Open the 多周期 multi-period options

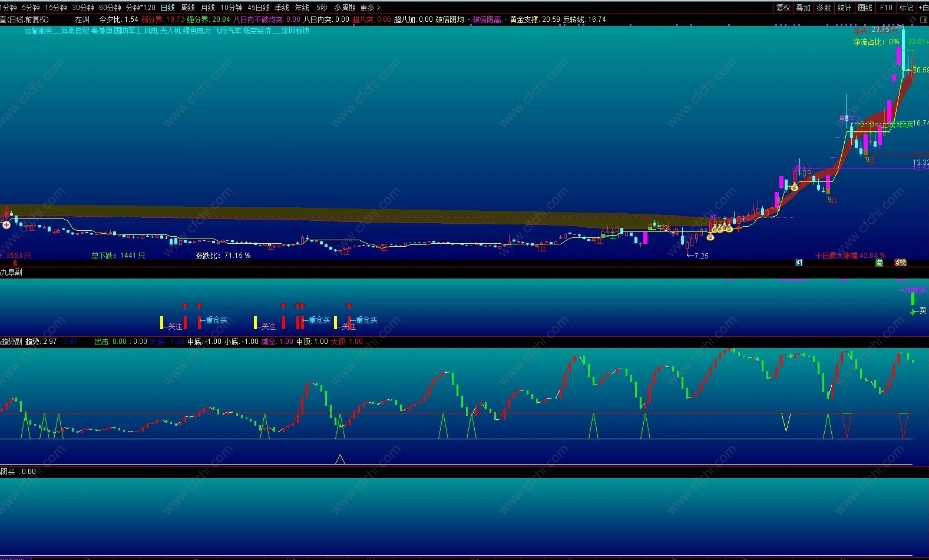(345, 8)
